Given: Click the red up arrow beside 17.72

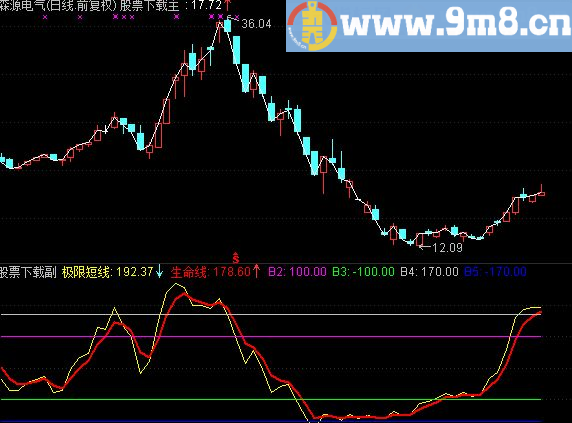Looking at the screenshot, I should [227, 5].
